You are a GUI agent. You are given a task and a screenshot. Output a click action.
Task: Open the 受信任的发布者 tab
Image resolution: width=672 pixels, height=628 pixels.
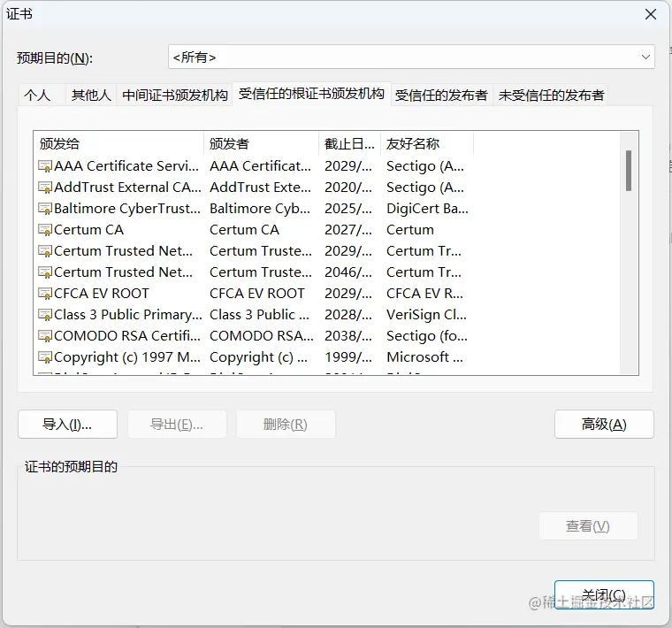[441, 95]
